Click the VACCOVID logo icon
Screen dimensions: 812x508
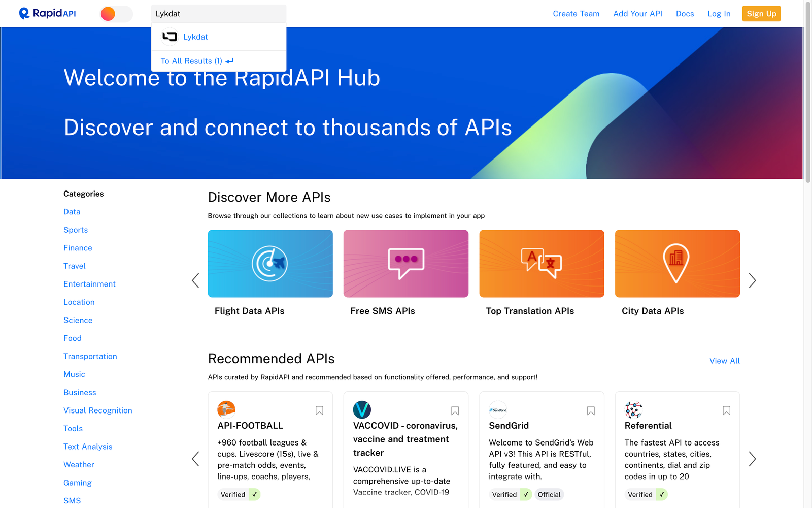[x=362, y=409]
